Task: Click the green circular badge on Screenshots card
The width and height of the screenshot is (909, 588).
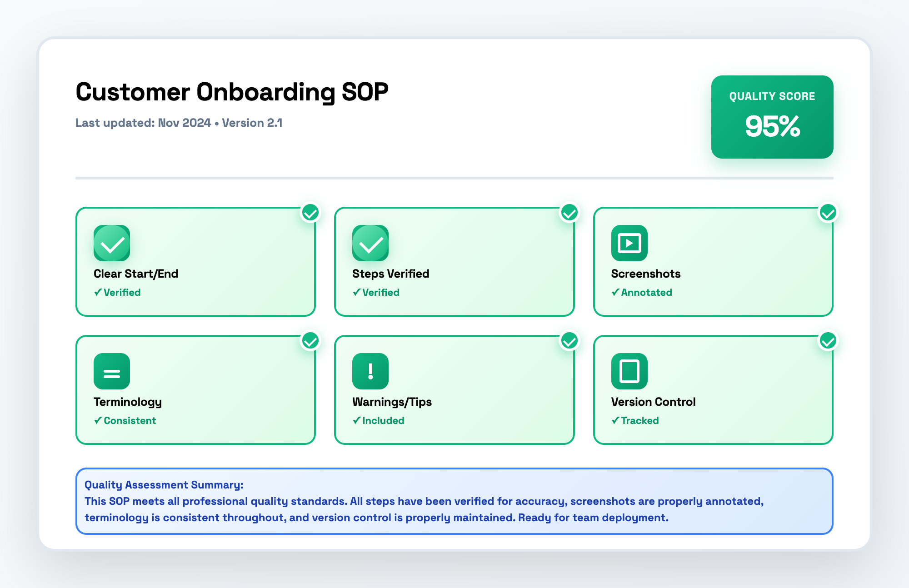Action: [828, 214]
